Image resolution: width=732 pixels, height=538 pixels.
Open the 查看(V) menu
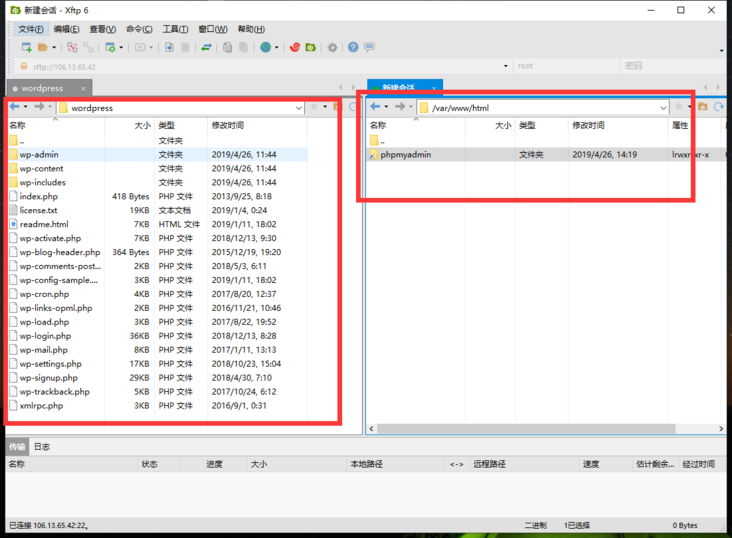103,29
